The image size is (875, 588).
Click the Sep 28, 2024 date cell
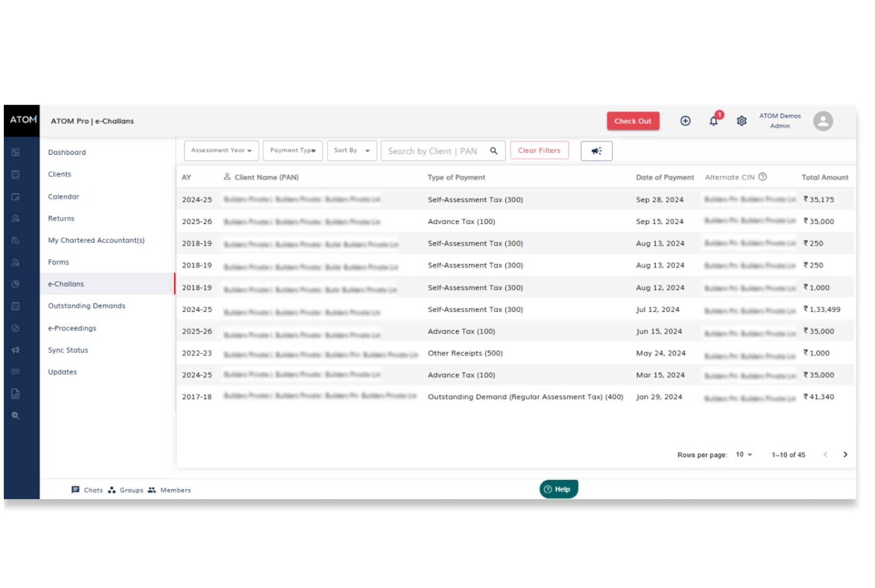coord(660,200)
